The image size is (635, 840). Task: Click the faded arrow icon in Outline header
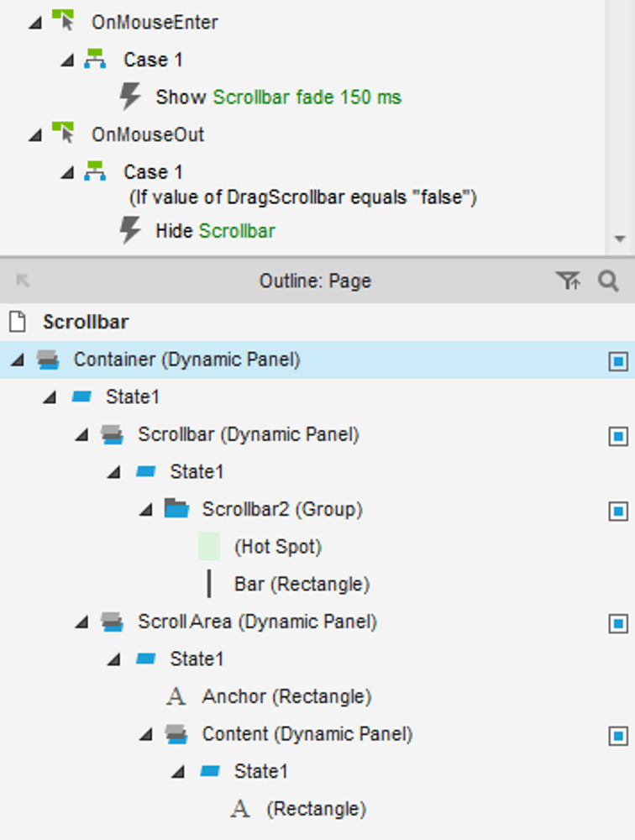click(x=23, y=281)
